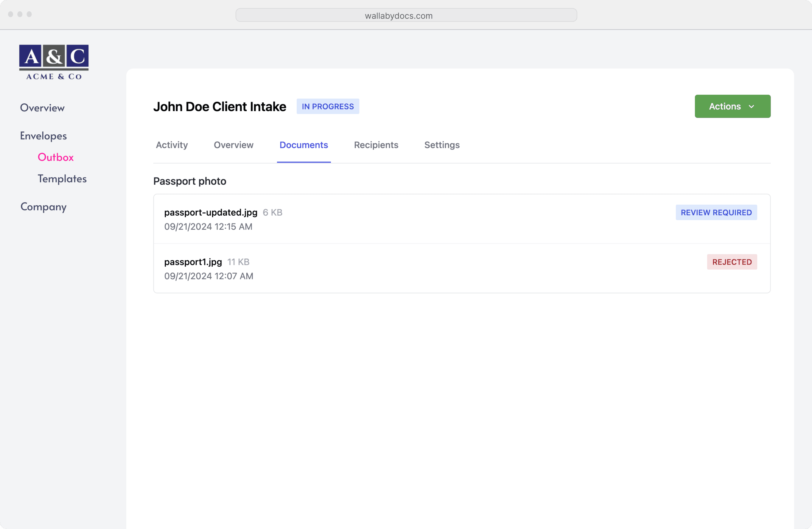Open the passport1.jpg file
The width and height of the screenshot is (812, 529).
[193, 262]
